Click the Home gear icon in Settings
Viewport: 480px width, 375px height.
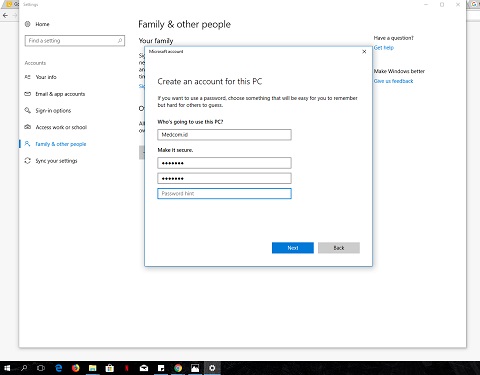pyautogui.click(x=28, y=24)
